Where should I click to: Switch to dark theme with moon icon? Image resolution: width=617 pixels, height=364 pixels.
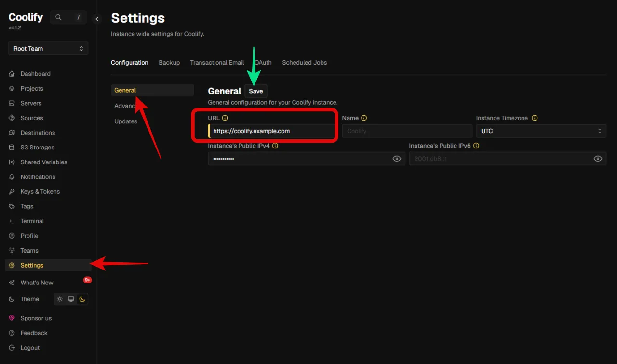click(x=82, y=299)
